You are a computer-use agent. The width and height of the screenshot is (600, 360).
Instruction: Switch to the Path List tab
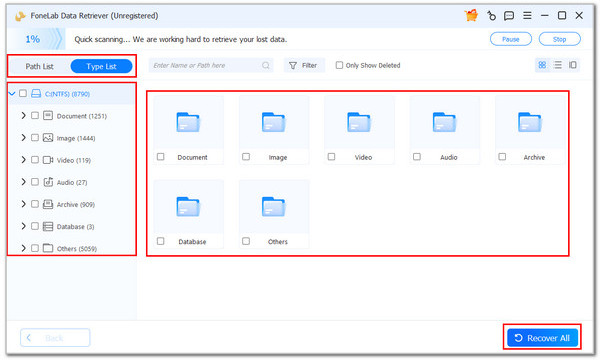coord(39,67)
